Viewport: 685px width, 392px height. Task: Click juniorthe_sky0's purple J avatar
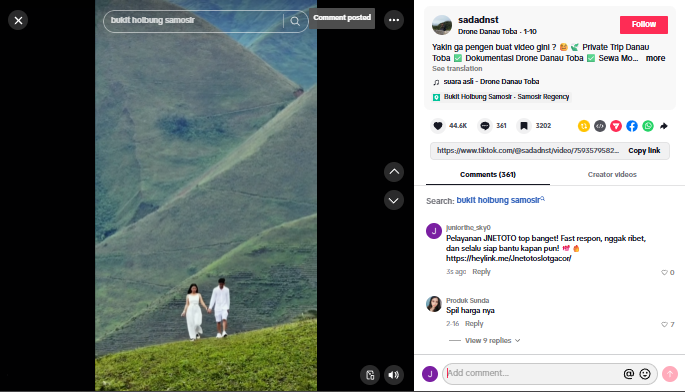click(434, 231)
